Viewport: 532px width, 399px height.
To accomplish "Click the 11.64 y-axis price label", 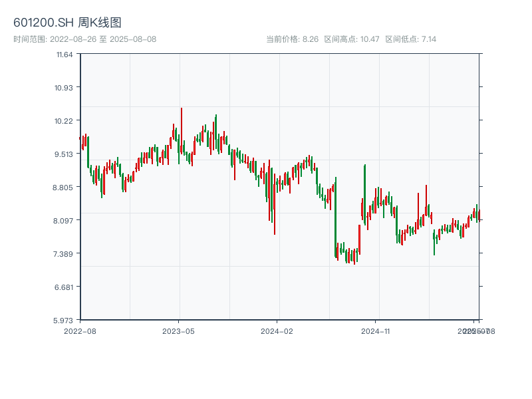I will (65, 54).
